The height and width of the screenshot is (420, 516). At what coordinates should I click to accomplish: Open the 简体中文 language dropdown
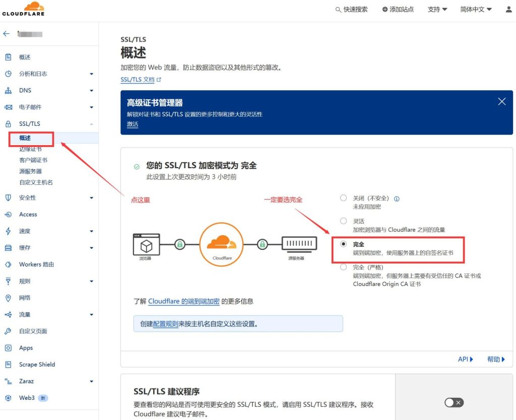point(474,9)
